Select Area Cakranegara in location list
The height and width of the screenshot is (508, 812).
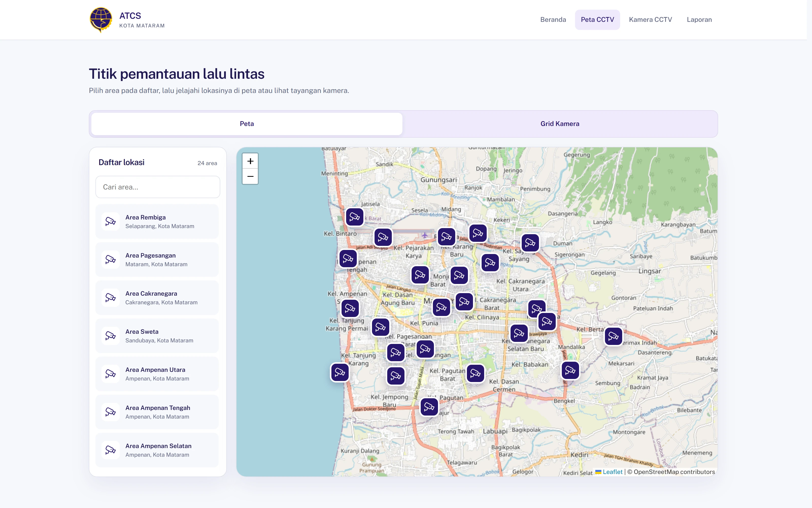[157, 298]
